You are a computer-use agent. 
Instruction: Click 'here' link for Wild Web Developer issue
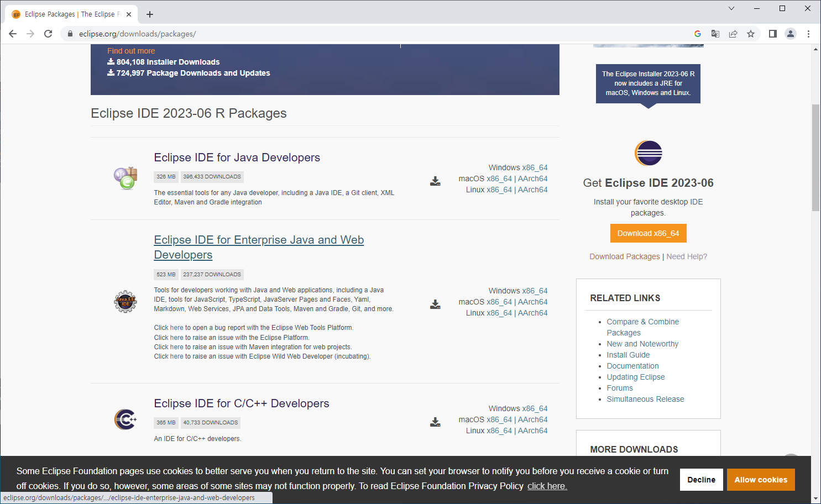(177, 356)
